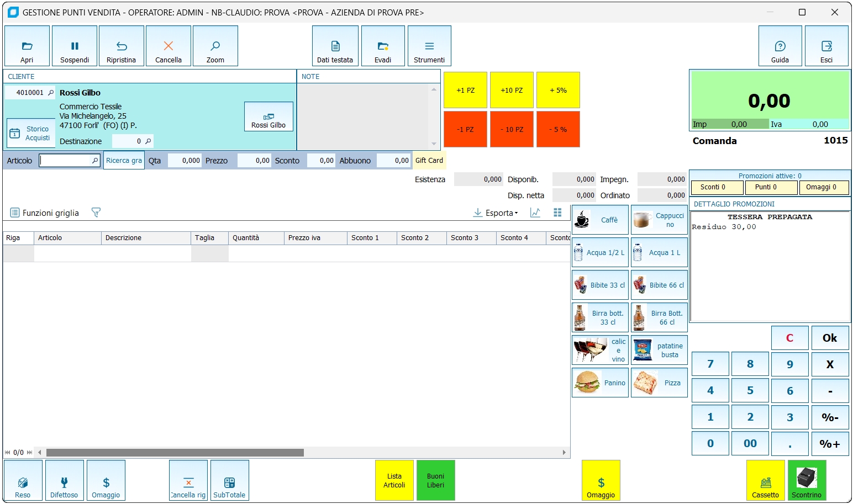Click the Evadi toolbar button
Screen dimensions: 853x504
click(383, 46)
